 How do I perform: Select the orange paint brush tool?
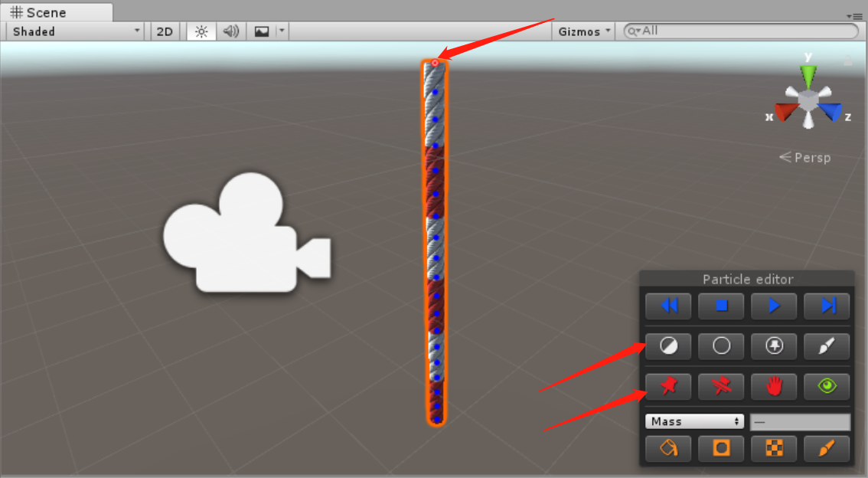point(827,449)
